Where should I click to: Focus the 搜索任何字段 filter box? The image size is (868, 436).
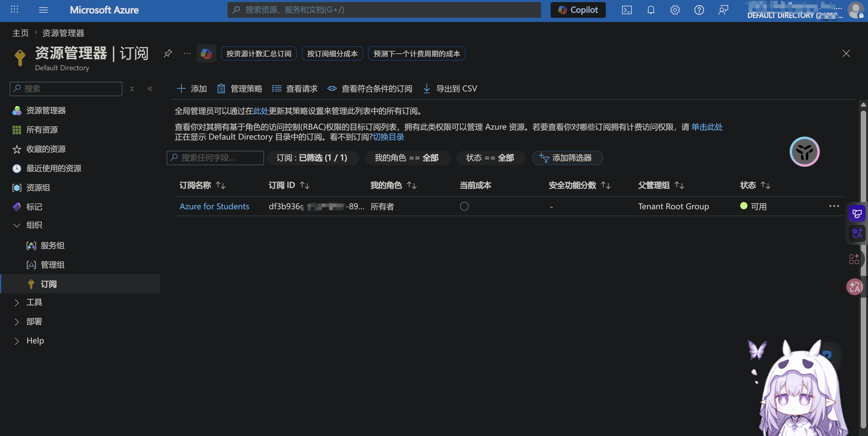215,158
